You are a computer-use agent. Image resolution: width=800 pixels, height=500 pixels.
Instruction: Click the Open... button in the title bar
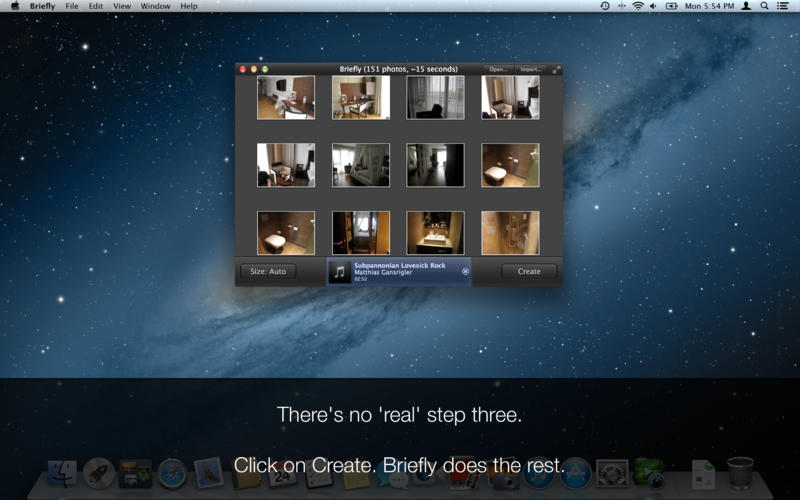498,70
